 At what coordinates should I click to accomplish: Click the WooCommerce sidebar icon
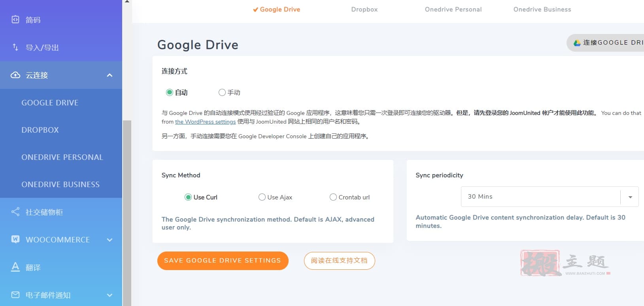[15, 239]
